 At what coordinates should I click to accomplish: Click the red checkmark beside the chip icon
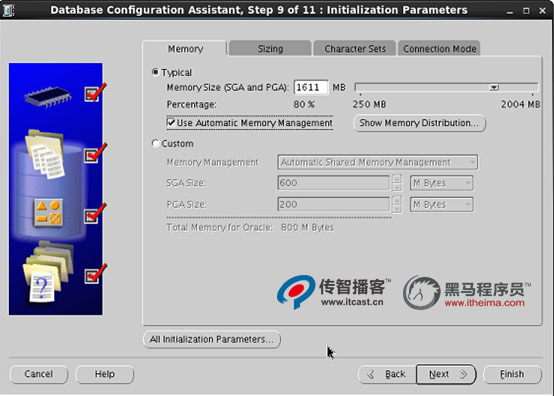click(x=95, y=93)
